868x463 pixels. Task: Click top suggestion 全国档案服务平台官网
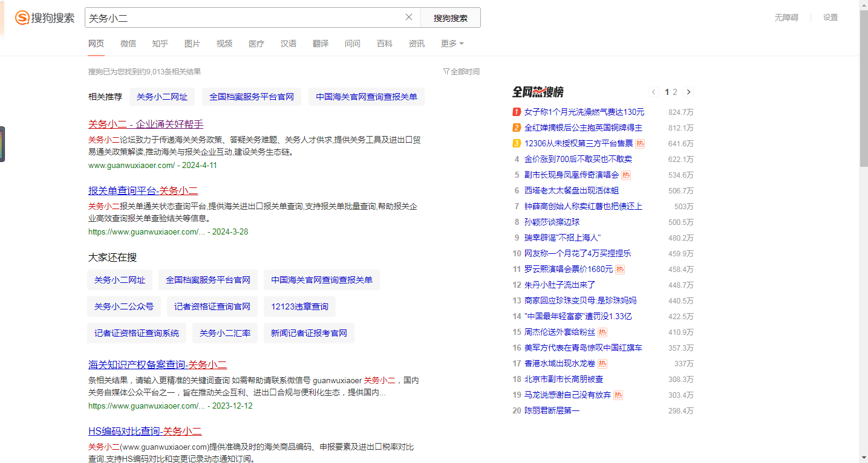[x=252, y=97]
